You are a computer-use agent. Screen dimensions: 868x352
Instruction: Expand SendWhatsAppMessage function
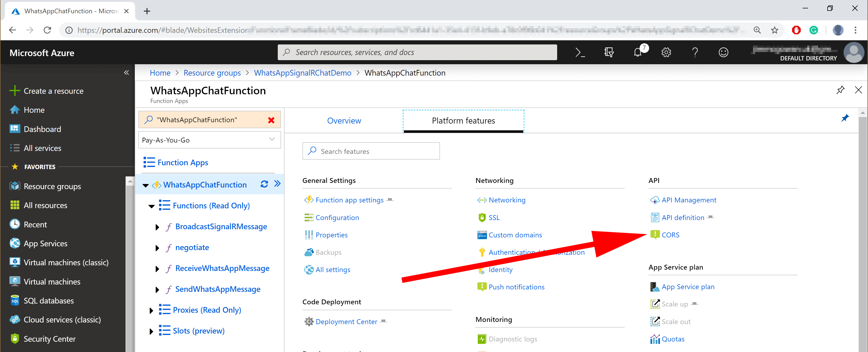pos(157,290)
